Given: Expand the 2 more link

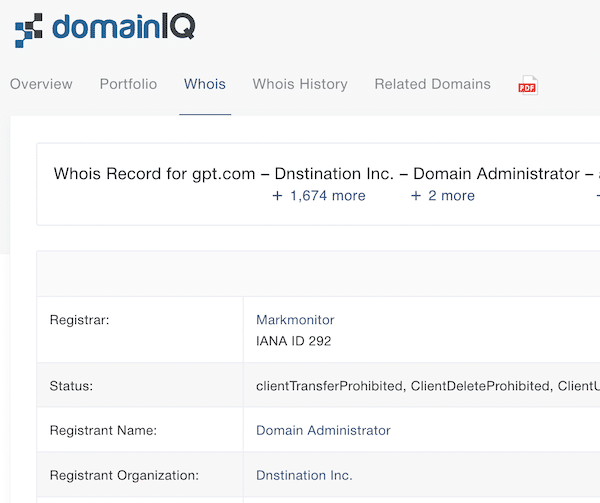Looking at the screenshot, I should (x=451, y=196).
